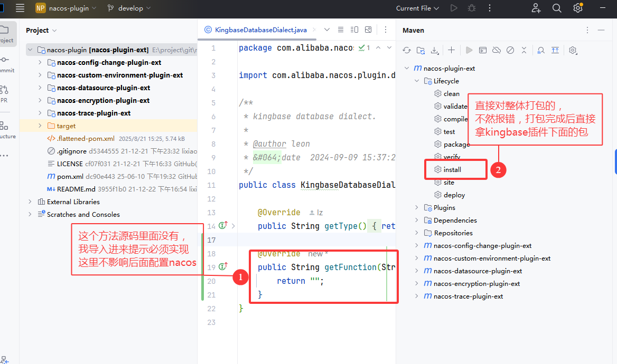Click the override gutter icon on line 14
This screenshot has width=617, height=364.
point(223,225)
